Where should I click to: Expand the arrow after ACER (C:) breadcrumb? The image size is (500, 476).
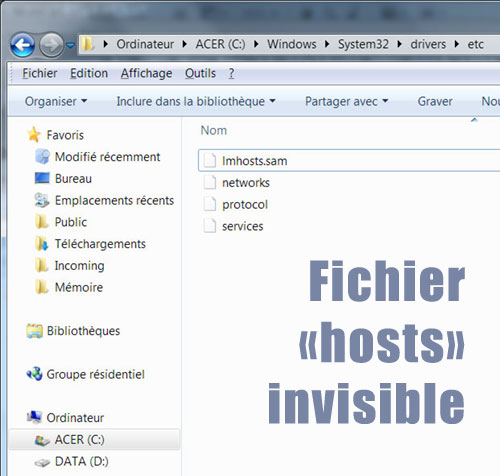[256, 44]
